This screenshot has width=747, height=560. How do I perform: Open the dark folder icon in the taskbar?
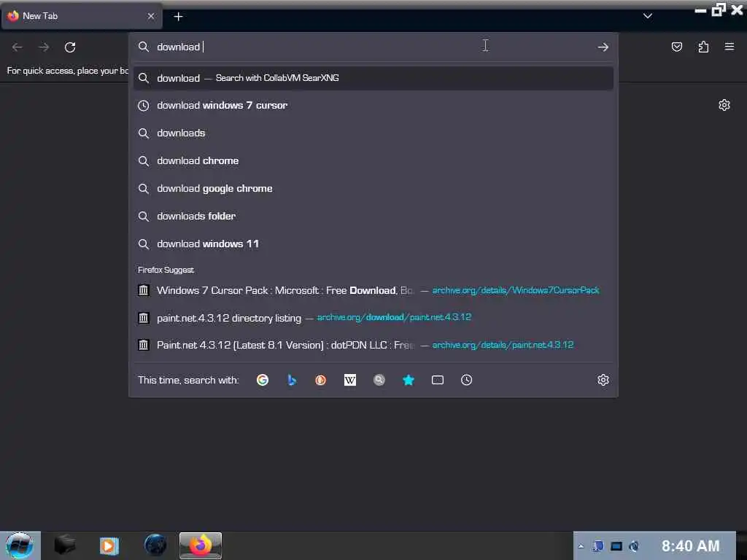click(64, 545)
